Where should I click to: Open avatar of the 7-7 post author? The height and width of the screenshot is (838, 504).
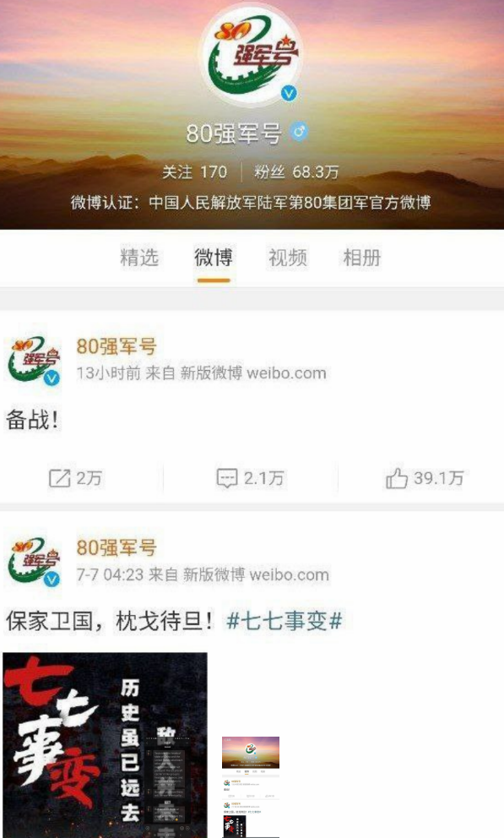point(33,562)
